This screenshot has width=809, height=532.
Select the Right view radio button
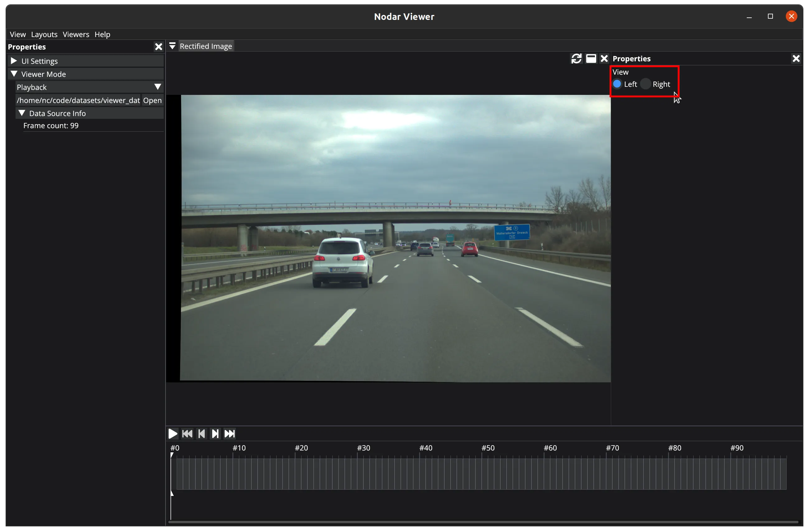pyautogui.click(x=645, y=84)
